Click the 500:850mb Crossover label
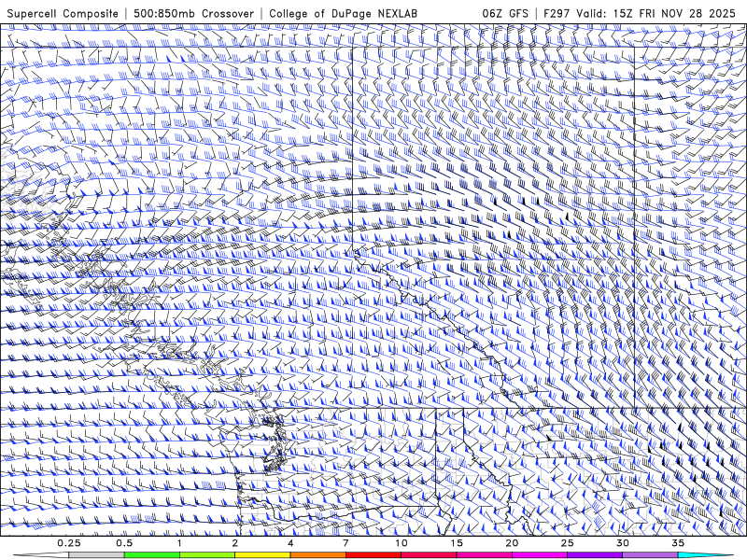747x560 pixels. click(x=194, y=13)
